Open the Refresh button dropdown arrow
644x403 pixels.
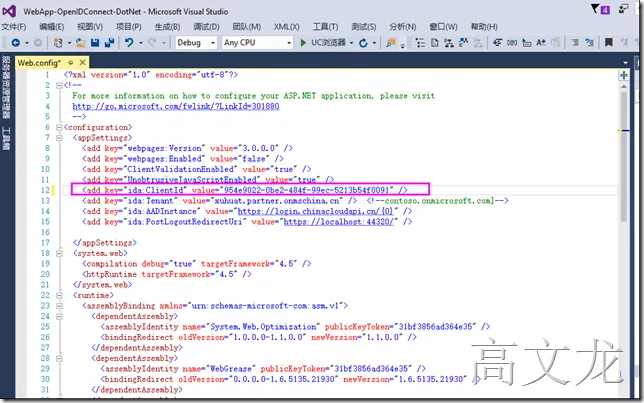click(374, 43)
